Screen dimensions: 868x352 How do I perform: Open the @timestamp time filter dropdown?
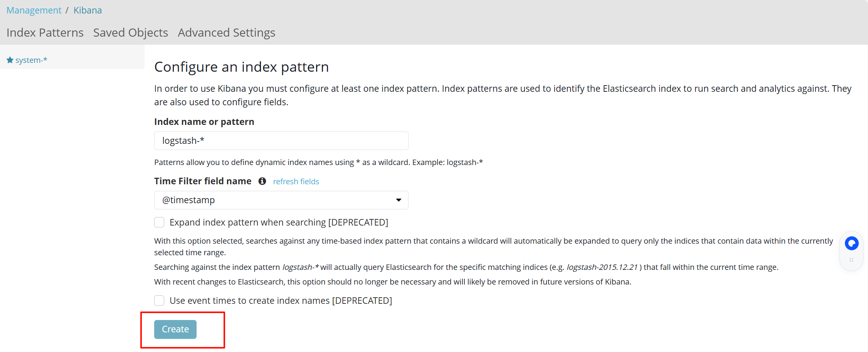(281, 200)
